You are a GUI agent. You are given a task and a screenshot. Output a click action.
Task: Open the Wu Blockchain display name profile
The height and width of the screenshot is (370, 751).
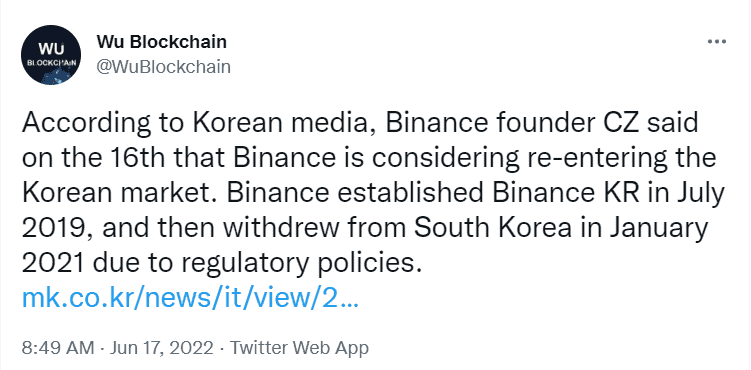tap(161, 42)
